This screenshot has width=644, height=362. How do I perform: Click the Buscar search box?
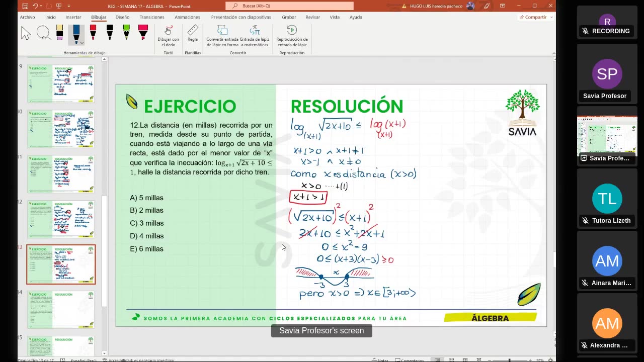(x=289, y=6)
